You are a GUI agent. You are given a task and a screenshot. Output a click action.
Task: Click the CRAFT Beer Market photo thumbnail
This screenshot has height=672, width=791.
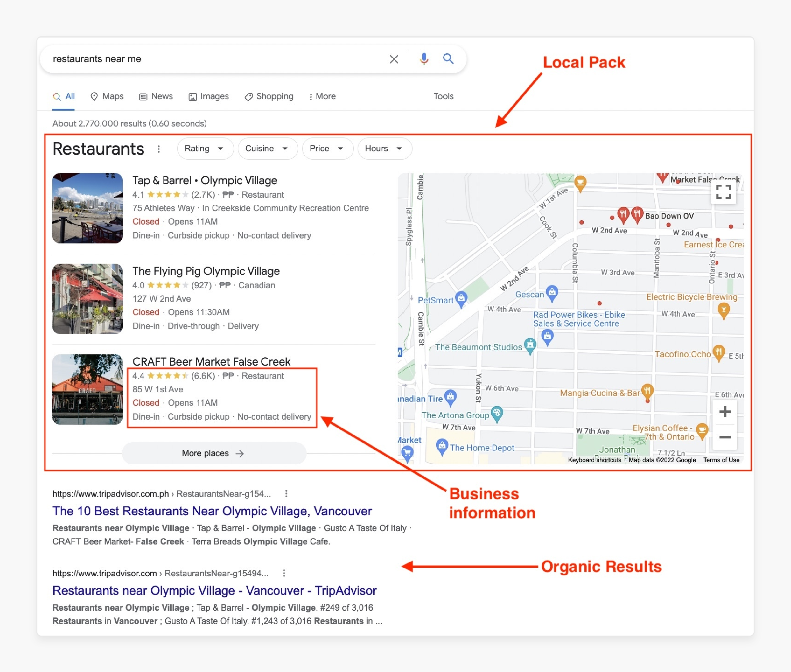tap(88, 389)
